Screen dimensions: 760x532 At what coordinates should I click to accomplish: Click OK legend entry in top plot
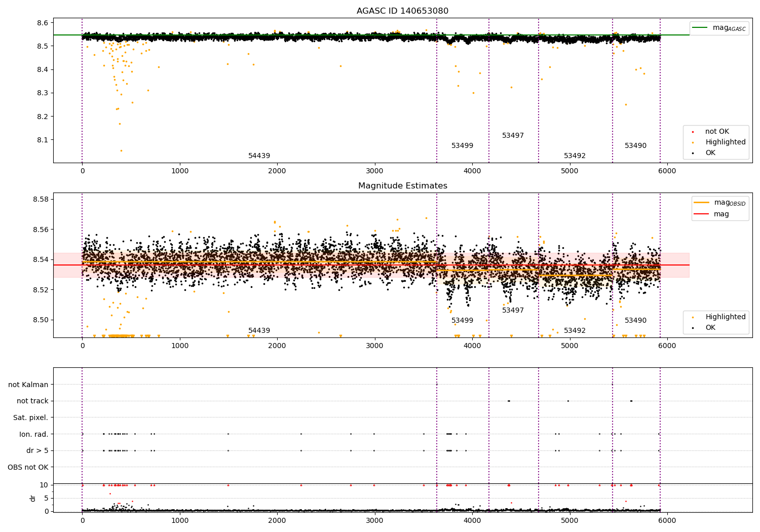tap(710, 153)
